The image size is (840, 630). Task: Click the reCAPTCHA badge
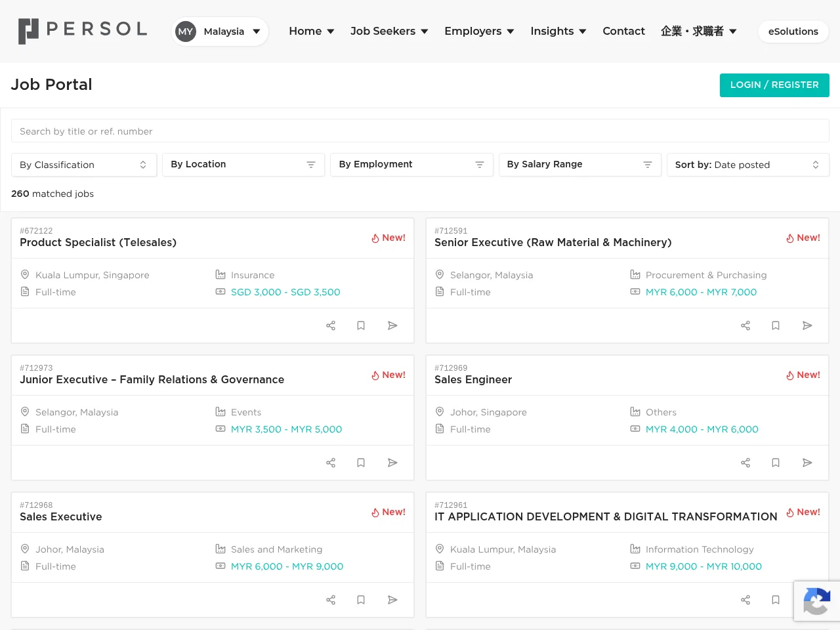click(x=816, y=601)
